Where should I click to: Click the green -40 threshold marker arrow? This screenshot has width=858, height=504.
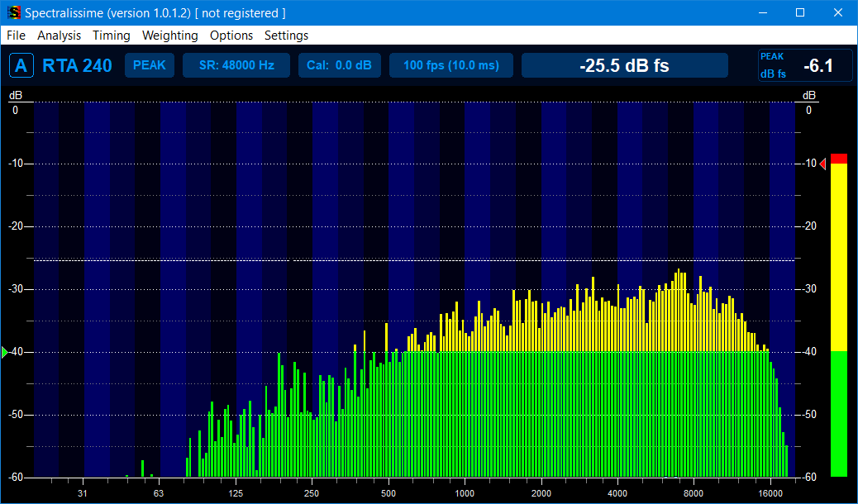tap(6, 353)
